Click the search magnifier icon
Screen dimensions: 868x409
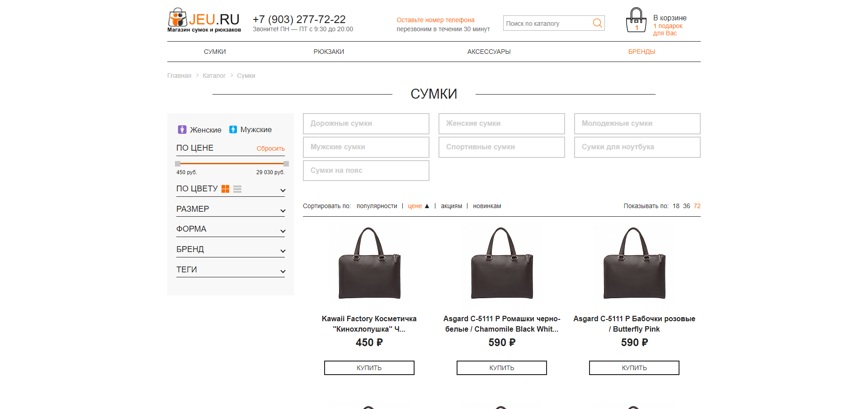tap(597, 23)
